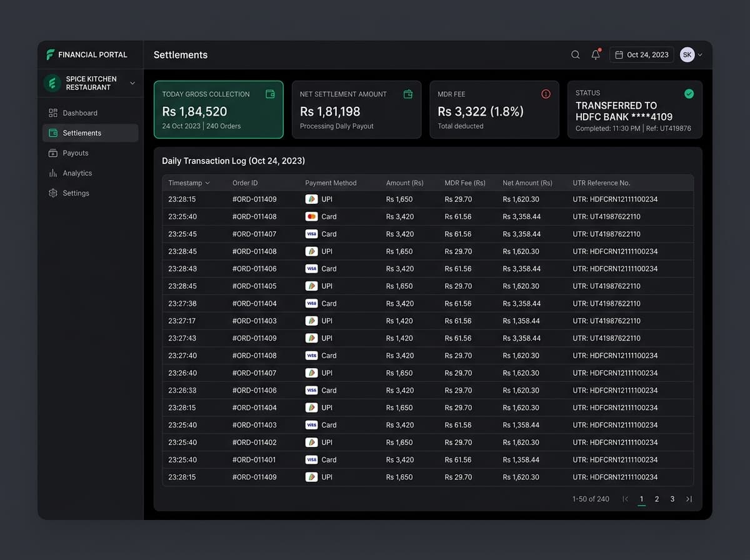Open the SK user profile menu
750x560 pixels.
point(691,55)
